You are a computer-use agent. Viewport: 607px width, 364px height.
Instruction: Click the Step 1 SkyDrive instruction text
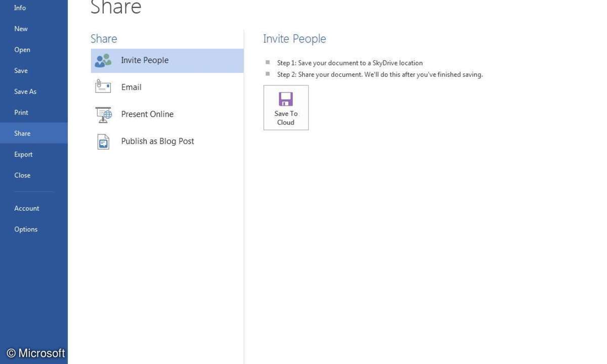[x=350, y=63]
